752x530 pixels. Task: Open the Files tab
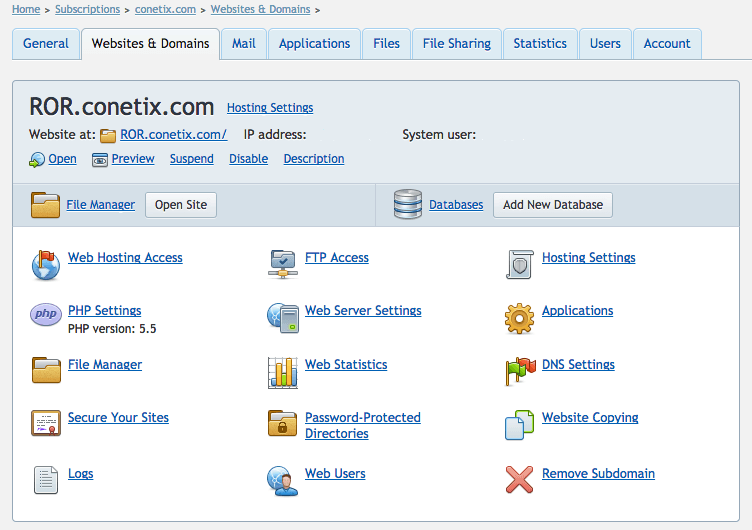point(387,44)
